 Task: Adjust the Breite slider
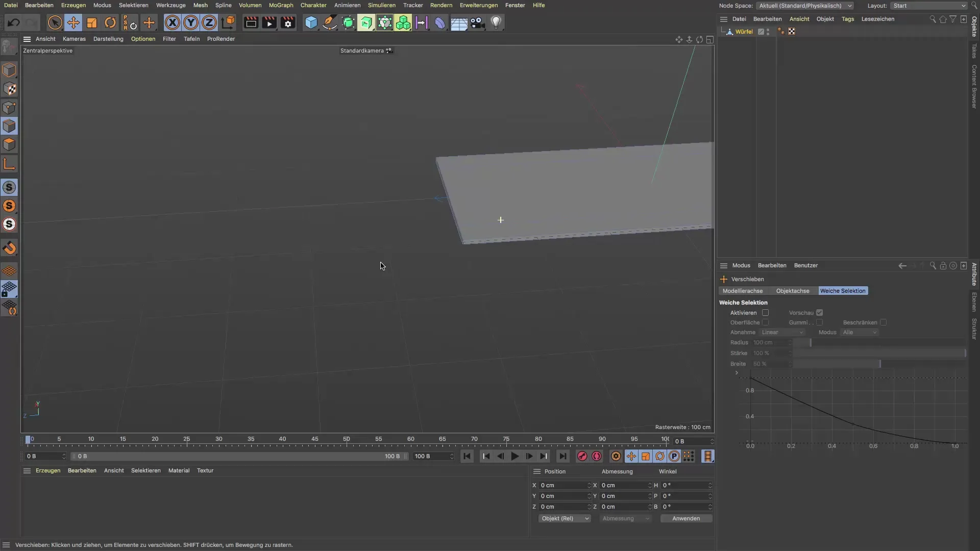coord(879,364)
